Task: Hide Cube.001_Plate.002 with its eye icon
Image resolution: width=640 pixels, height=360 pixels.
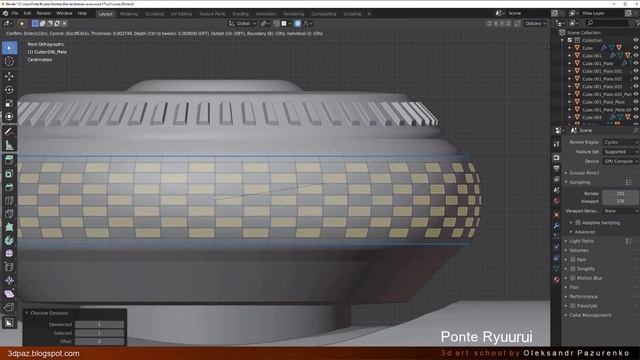Action: coord(636,79)
